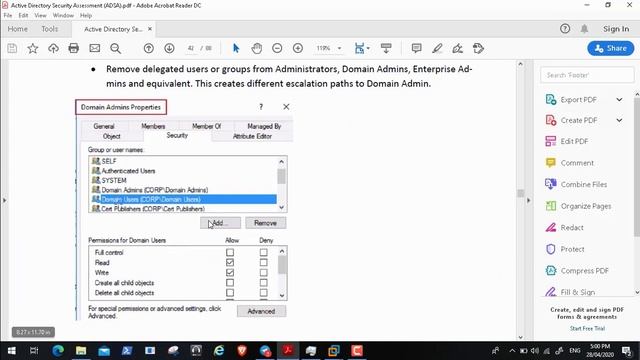Click Sign In link
This screenshot has height=360, width=640.
(616, 29)
